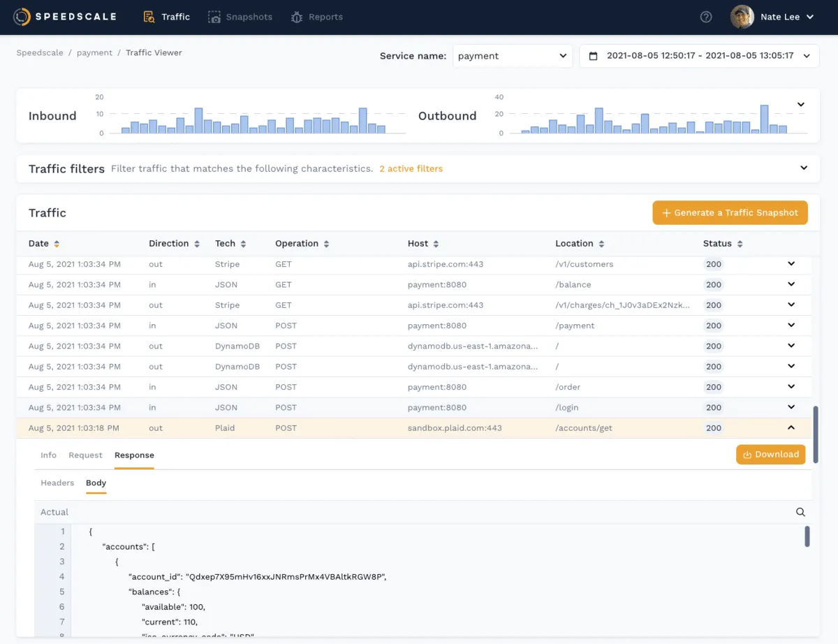Click the Nate Lee profile avatar

(742, 17)
